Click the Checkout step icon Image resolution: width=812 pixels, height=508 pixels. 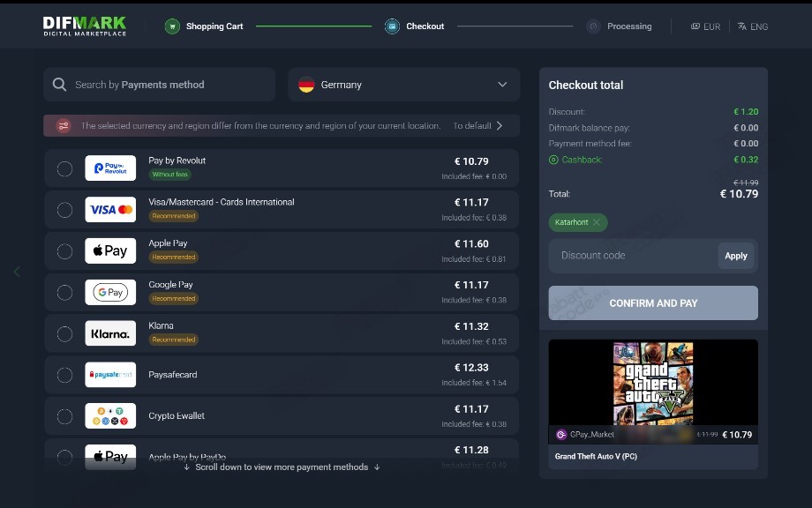[392, 26]
